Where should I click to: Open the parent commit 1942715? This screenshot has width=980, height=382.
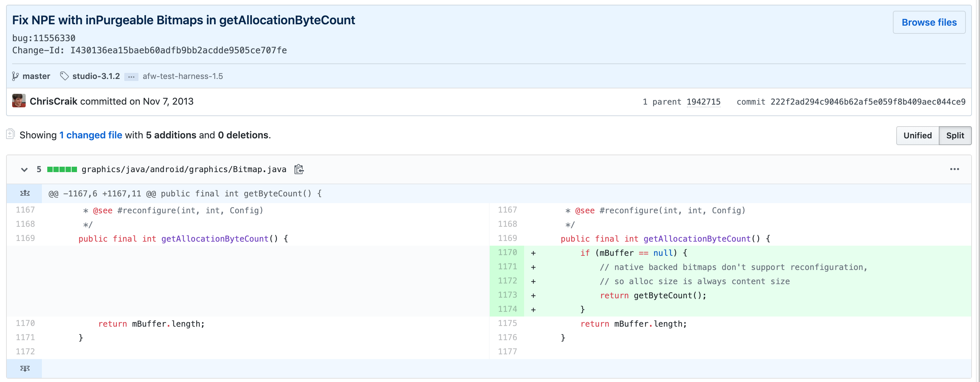click(x=703, y=102)
